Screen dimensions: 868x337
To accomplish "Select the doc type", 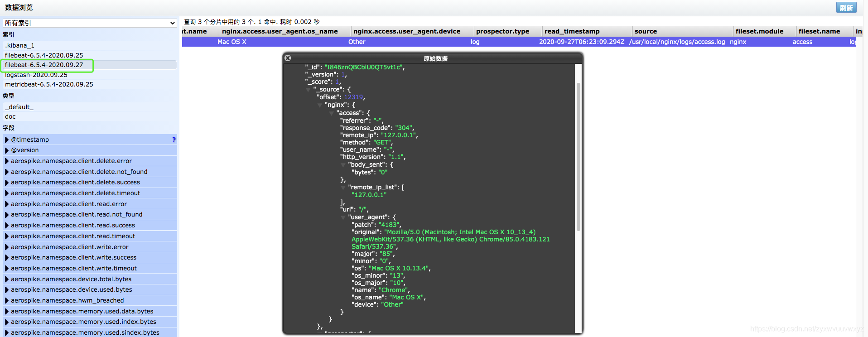I will (90, 116).
